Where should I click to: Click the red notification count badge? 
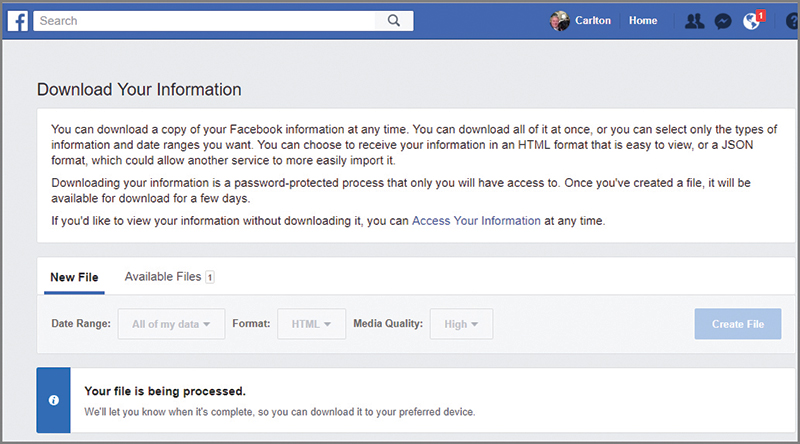761,15
